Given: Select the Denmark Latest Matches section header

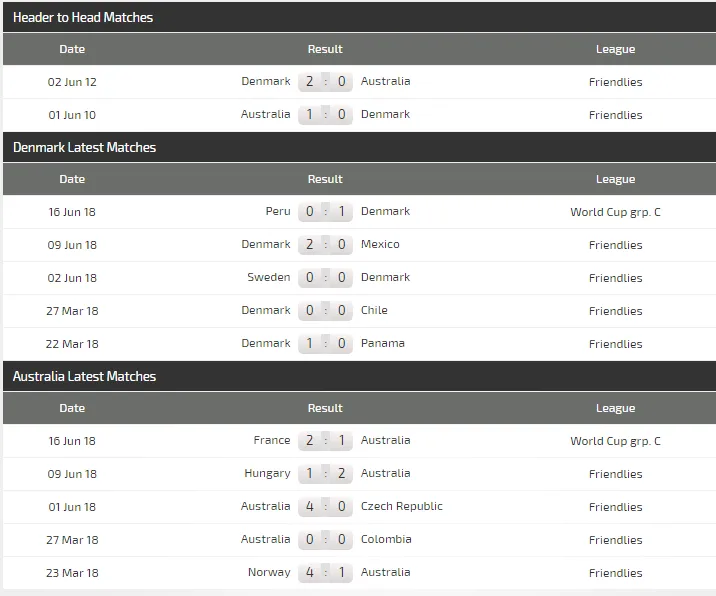Looking at the screenshot, I should tap(85, 147).
